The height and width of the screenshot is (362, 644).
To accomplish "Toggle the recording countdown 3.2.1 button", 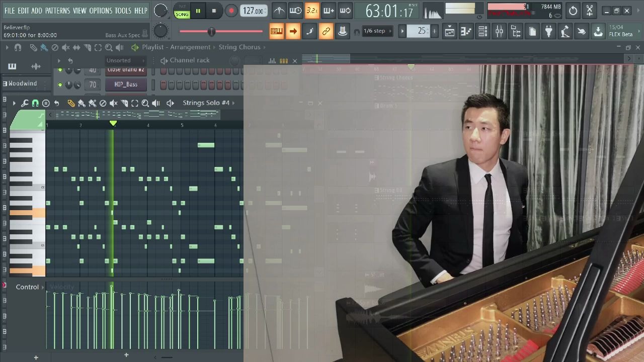I will 312,11.
